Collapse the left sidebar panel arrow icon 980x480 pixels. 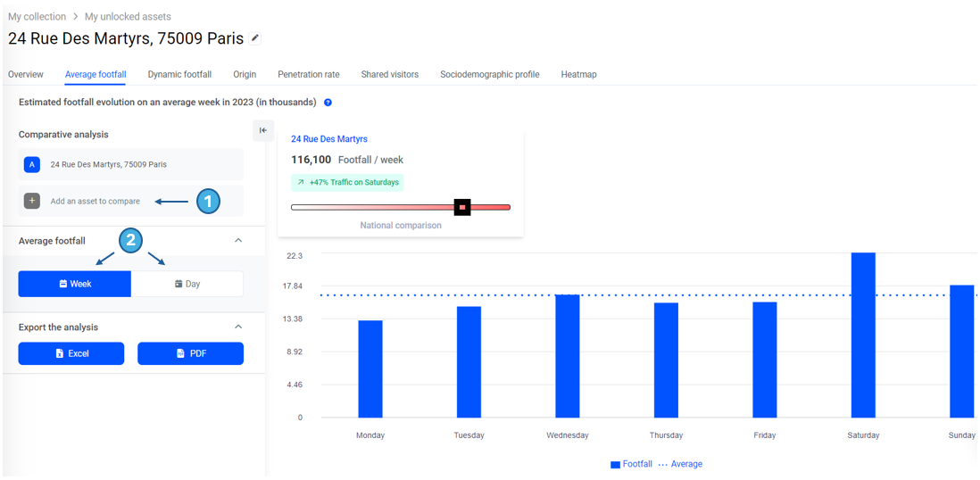point(263,130)
